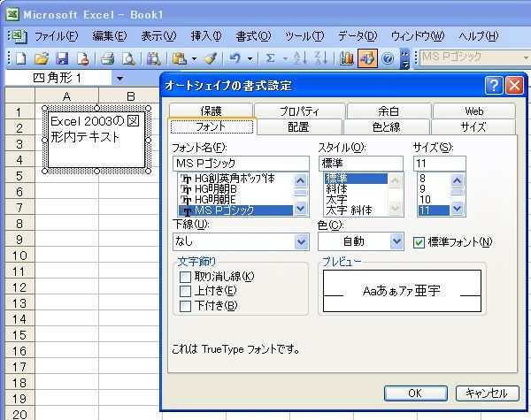This screenshot has width=531, height=420.
Task: Open the 挿入 menu
Action: 206,36
